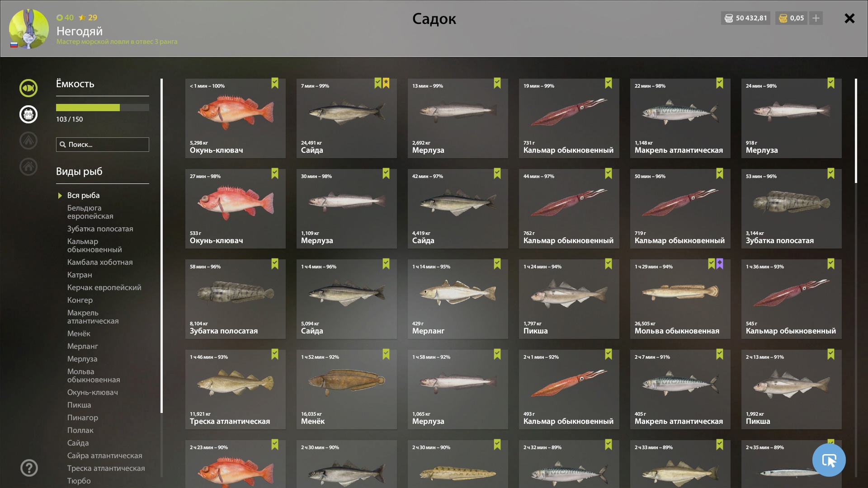
Task: Toggle the purple mark on Мольва обыкновенная
Action: [720, 264]
